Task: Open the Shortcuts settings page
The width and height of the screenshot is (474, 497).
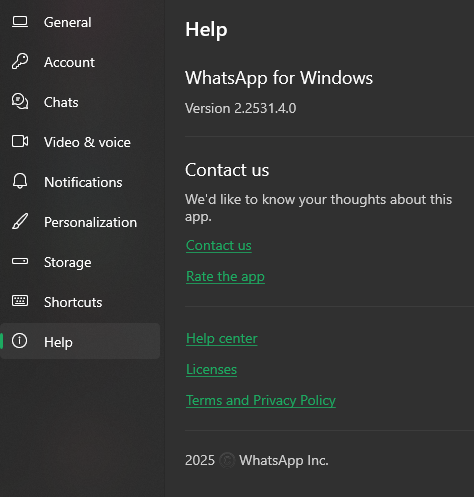Action: click(x=80, y=302)
